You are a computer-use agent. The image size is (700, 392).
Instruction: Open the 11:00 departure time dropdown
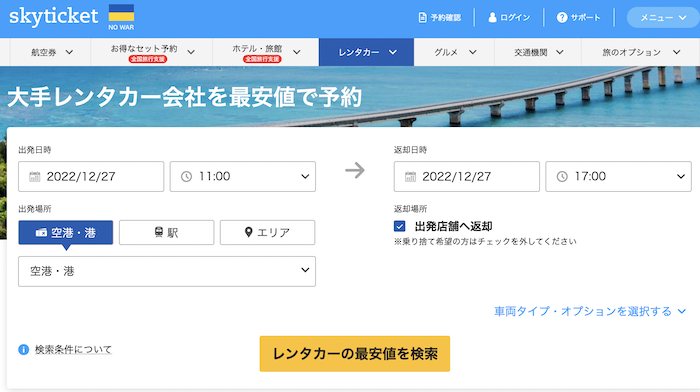tap(243, 176)
